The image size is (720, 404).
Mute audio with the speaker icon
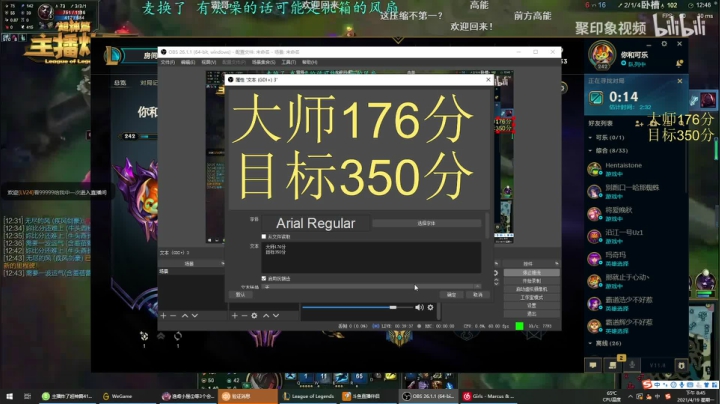[419, 308]
